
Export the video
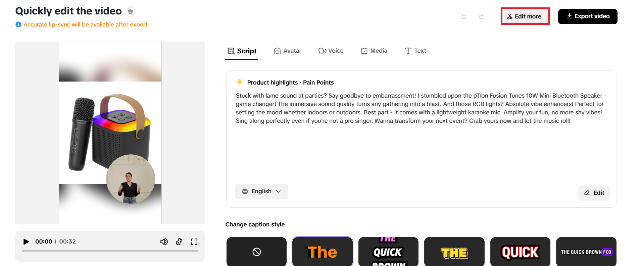tap(588, 16)
